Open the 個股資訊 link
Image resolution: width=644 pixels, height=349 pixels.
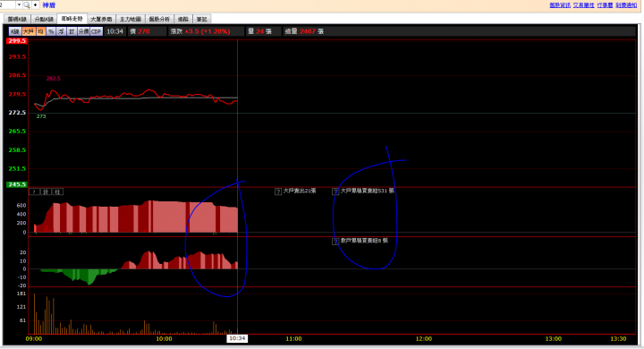tap(560, 5)
